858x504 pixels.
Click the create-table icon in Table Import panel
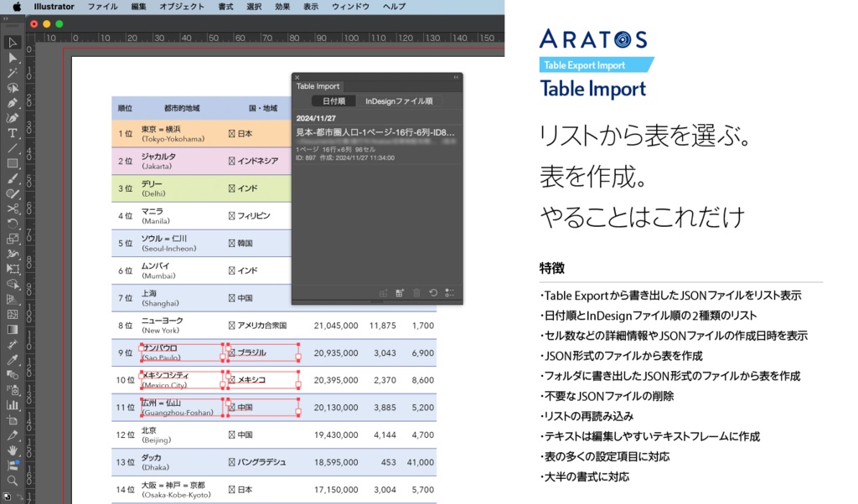click(398, 293)
